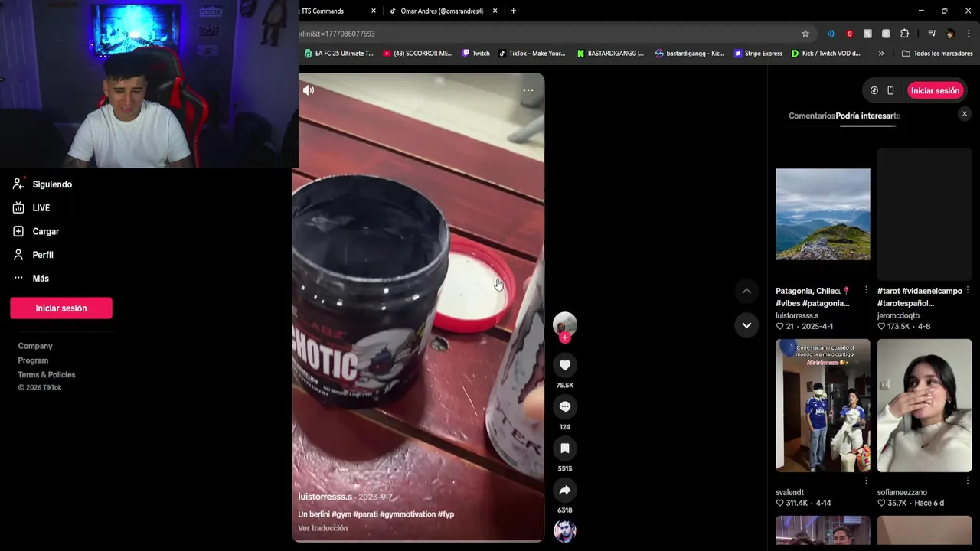
Task: Click Ver traducción under the caption
Action: (323, 528)
